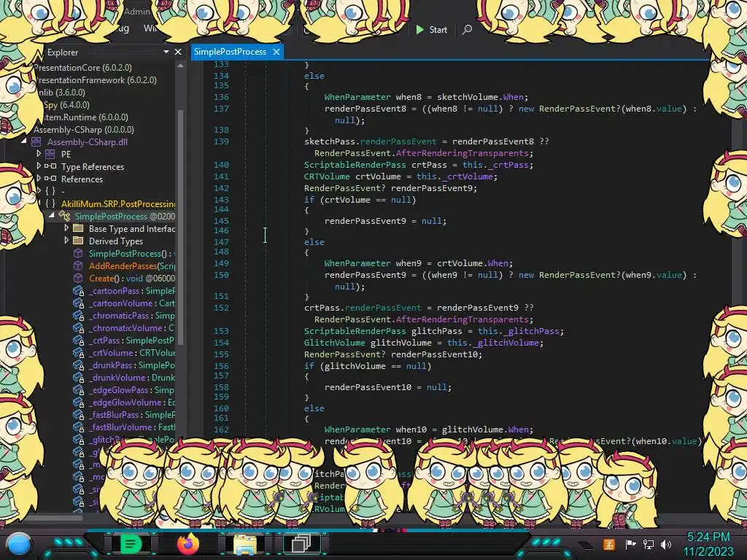Select the AkilliMum.SRP.PostProcessing namespace
This screenshot has height=560, width=747.
click(x=118, y=204)
